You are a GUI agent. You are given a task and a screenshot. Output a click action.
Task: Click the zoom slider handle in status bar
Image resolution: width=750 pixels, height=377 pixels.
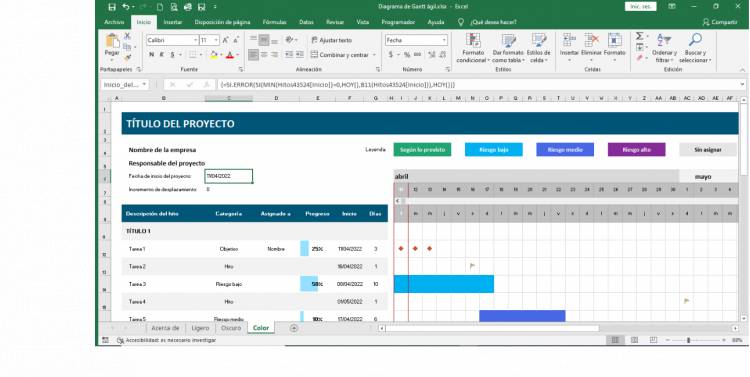(688, 340)
